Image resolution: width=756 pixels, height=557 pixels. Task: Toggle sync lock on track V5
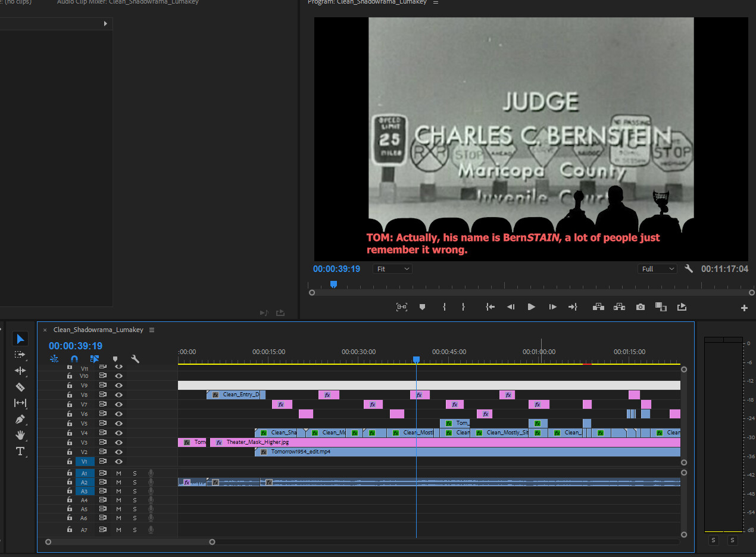point(103,424)
